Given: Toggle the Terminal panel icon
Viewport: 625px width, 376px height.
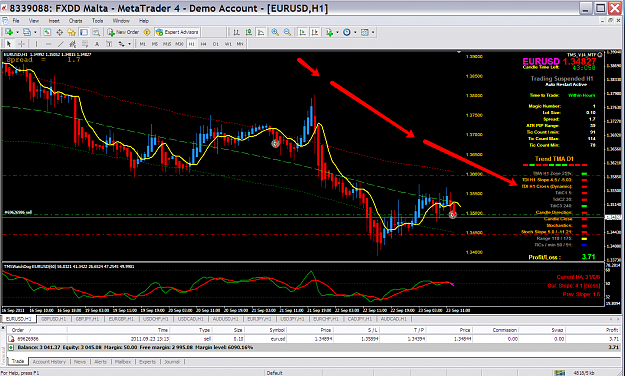Looking at the screenshot, I should [x=84, y=32].
